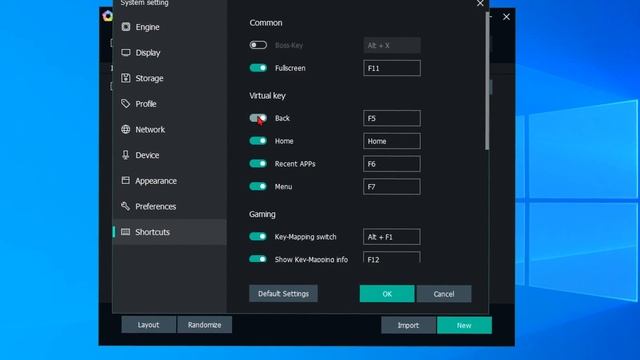
Task: Click the Boss-Key Alt + X field
Action: pyautogui.click(x=392, y=45)
